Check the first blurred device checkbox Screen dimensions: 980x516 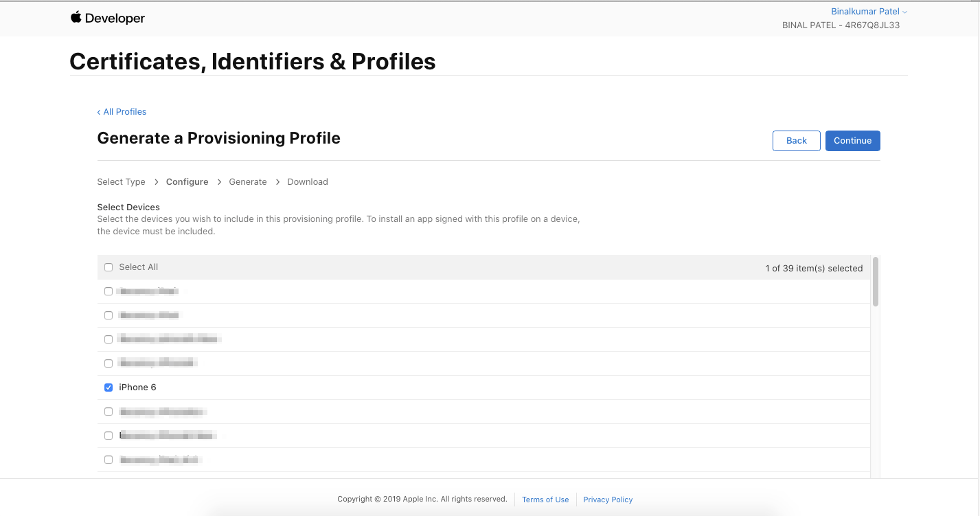[109, 291]
